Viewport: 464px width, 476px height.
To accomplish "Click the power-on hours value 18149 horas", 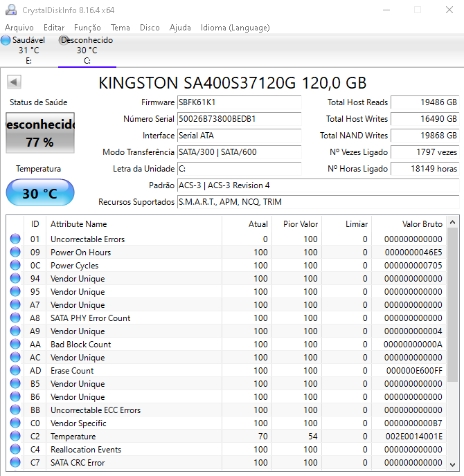I will point(425,169).
